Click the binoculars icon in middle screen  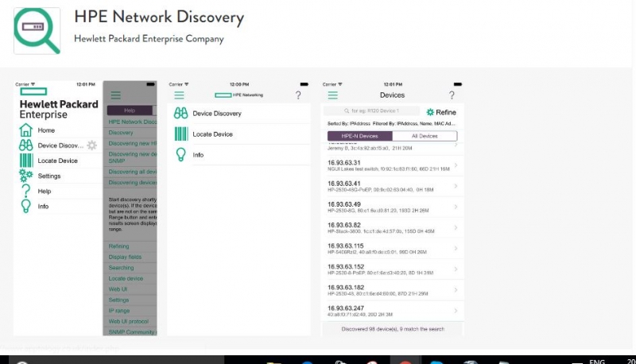click(181, 114)
